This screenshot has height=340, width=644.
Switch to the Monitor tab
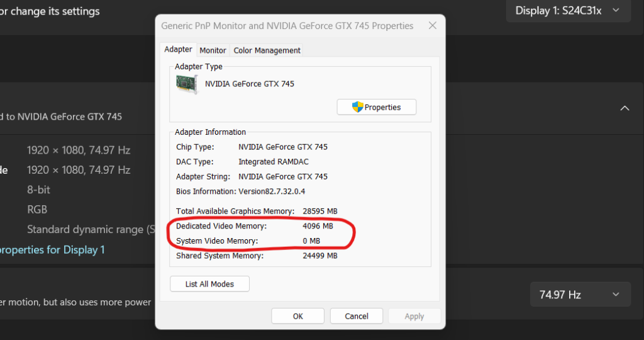(x=213, y=50)
